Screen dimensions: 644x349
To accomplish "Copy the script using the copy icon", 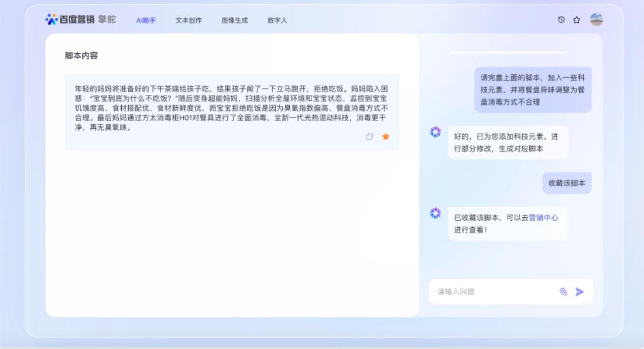I will [369, 136].
